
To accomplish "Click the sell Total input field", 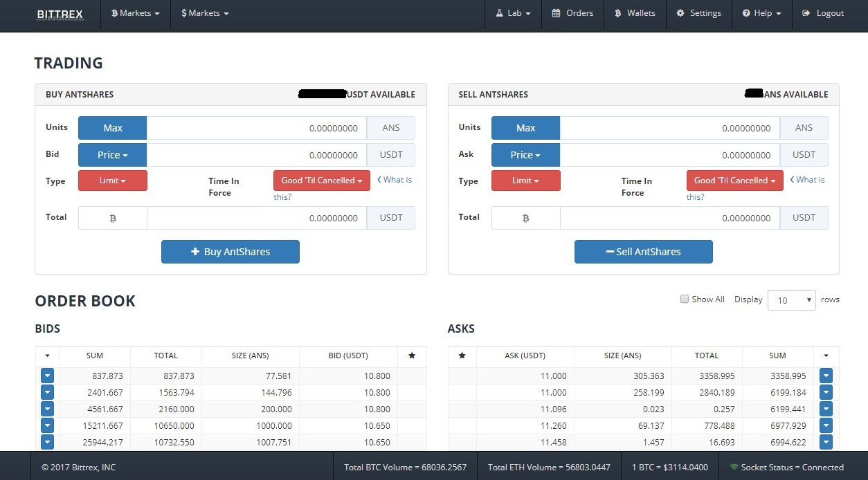I will 669,218.
